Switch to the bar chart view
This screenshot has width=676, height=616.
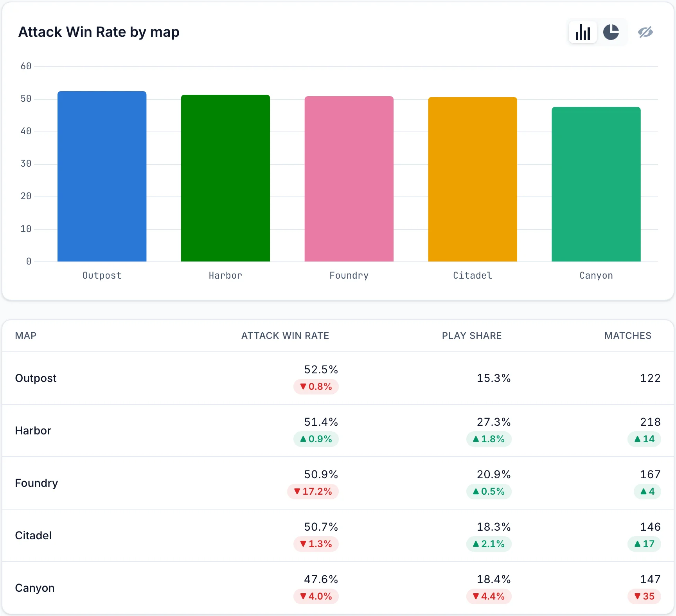pos(583,32)
